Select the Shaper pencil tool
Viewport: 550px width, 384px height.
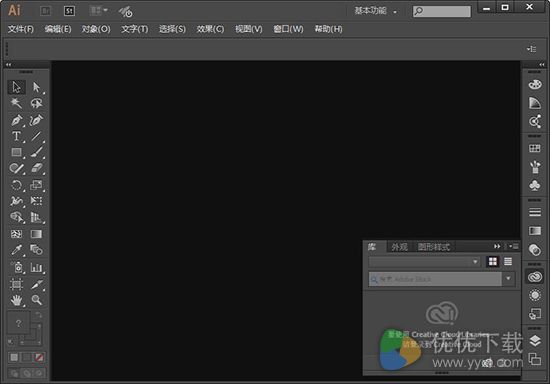[x=16, y=168]
